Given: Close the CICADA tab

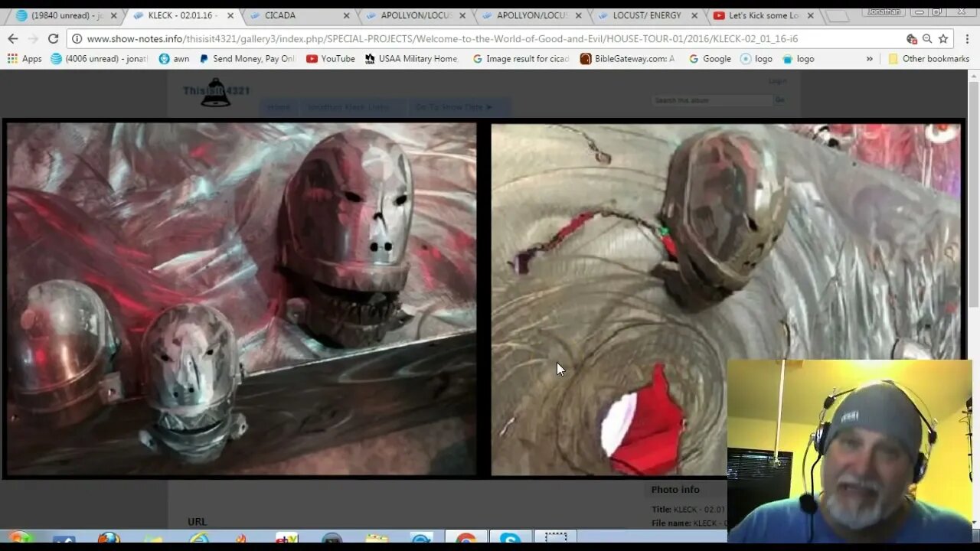Looking at the screenshot, I should click(x=346, y=15).
